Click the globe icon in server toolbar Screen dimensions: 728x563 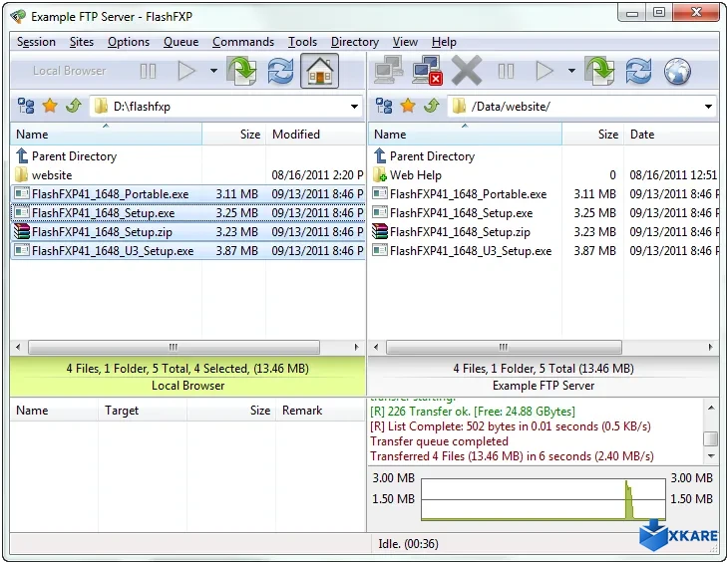point(677,71)
